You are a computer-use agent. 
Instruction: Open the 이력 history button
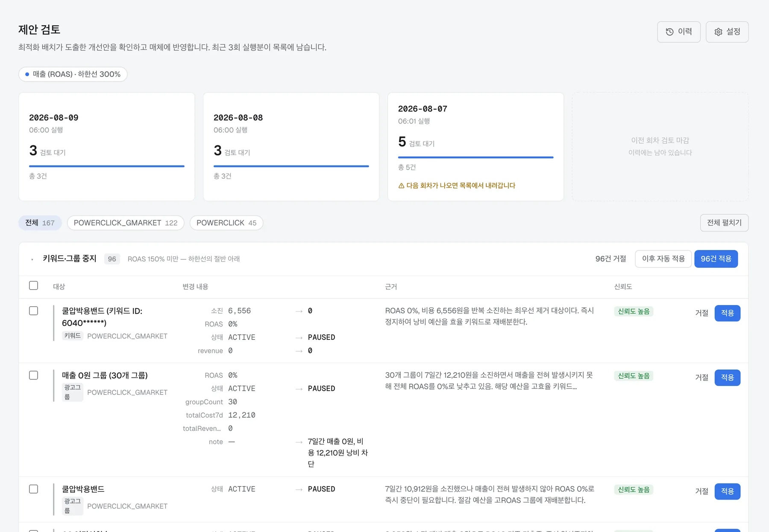click(678, 32)
